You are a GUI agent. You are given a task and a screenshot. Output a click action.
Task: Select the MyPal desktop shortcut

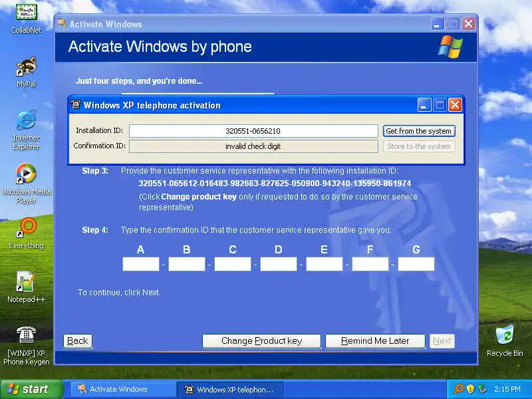point(26,72)
